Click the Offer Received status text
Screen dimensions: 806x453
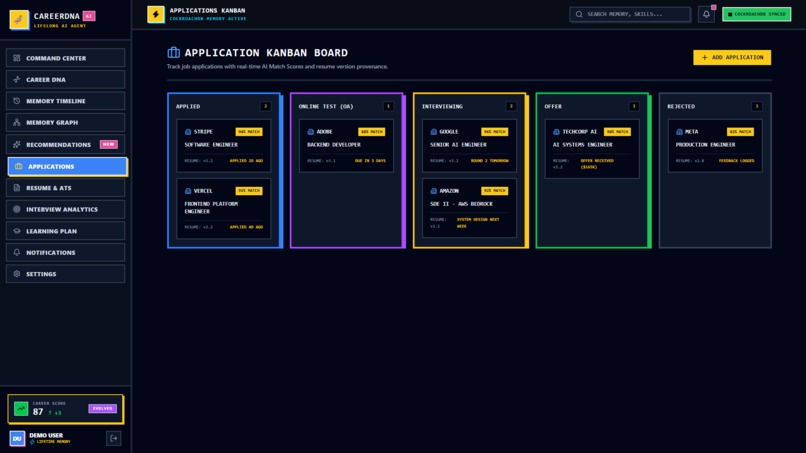click(597, 164)
